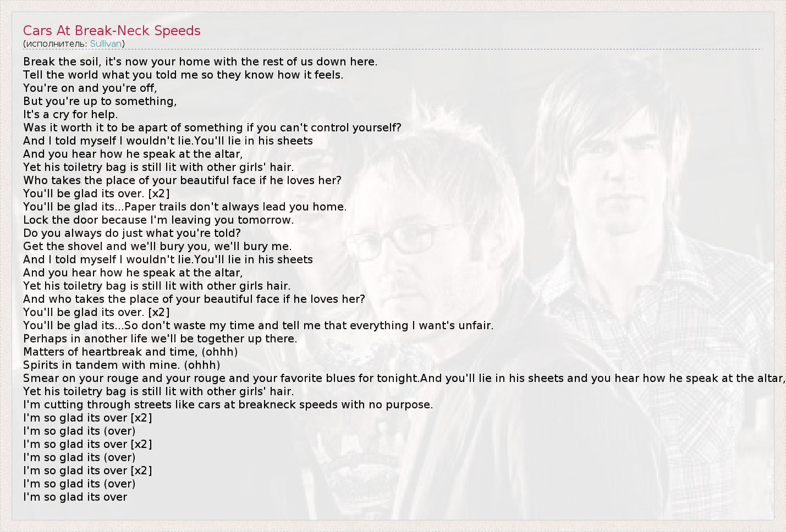Click the song title Cars At Break-Neck Speeds
The width and height of the screenshot is (786, 532).
(x=112, y=31)
